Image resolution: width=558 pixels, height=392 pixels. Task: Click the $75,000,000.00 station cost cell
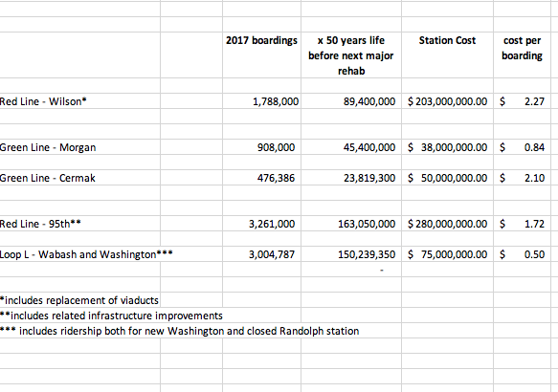coord(447,254)
